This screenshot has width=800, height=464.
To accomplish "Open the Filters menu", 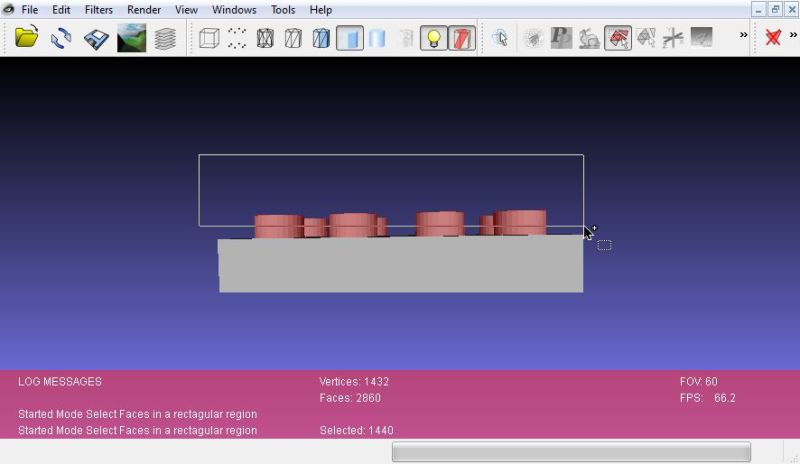I will point(98,10).
